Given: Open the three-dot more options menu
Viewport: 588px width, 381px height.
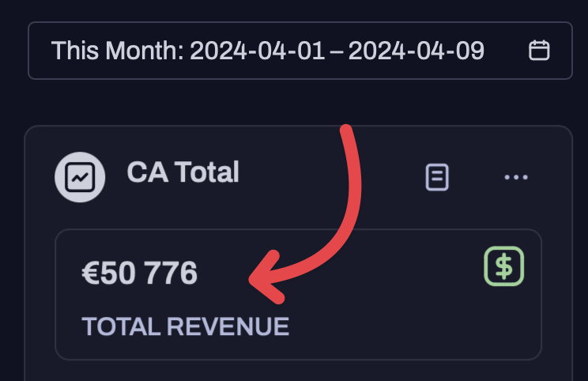Looking at the screenshot, I should [x=516, y=177].
